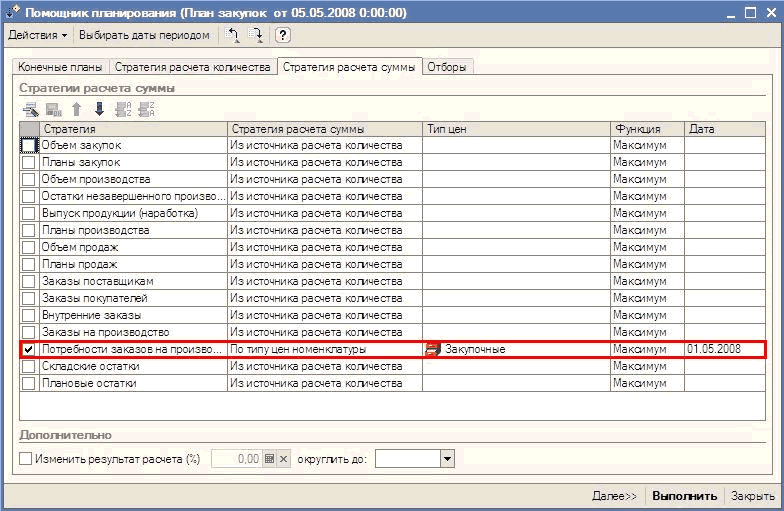Click the sort ascending A-Z icon
Image resolution: width=784 pixels, height=511 pixels.
coord(123,110)
